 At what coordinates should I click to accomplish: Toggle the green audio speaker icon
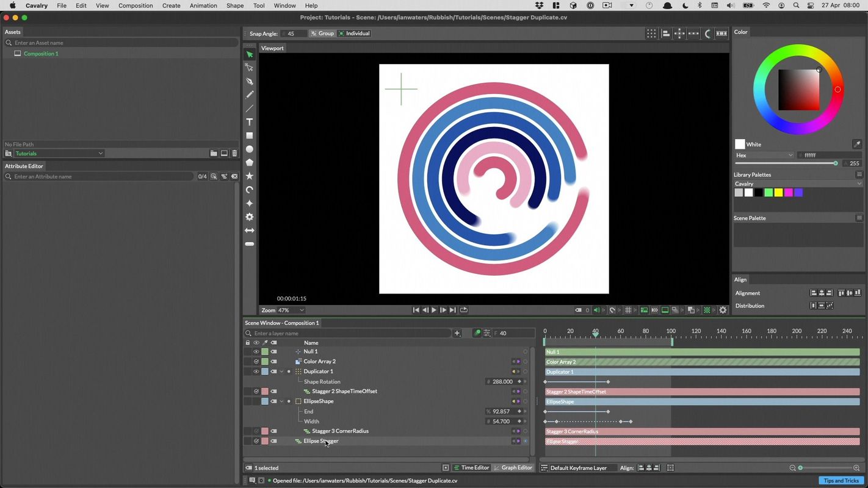coord(597,310)
